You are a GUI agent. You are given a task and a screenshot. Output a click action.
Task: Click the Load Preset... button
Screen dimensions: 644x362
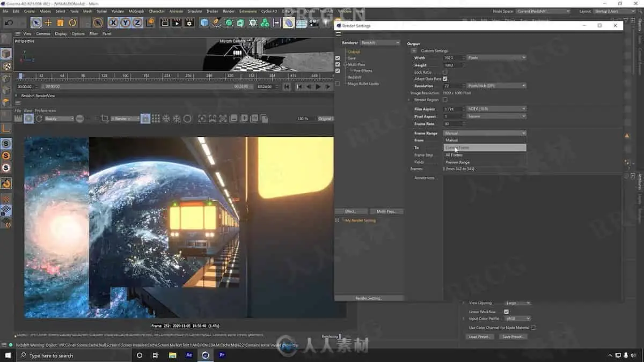pos(479,337)
